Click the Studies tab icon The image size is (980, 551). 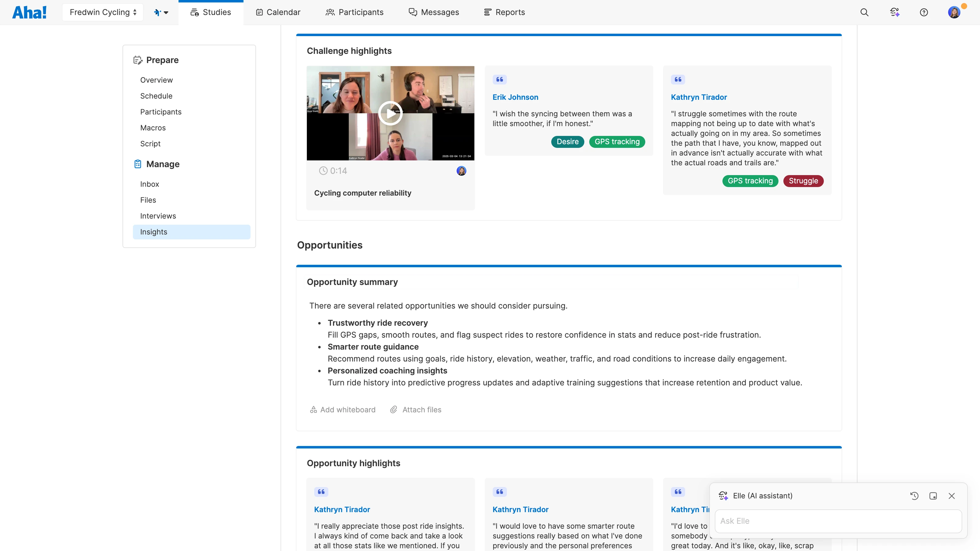pos(194,12)
